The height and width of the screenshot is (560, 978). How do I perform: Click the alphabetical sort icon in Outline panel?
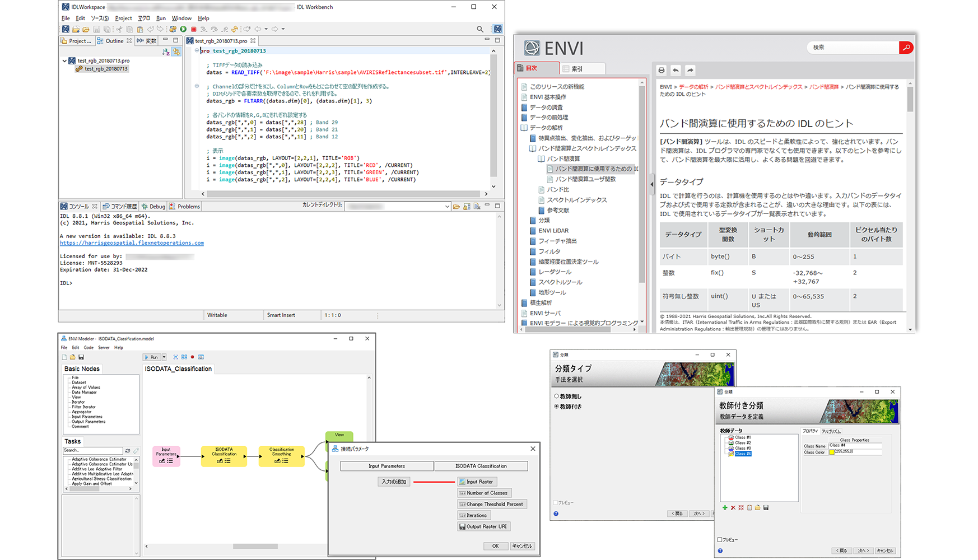click(x=166, y=52)
